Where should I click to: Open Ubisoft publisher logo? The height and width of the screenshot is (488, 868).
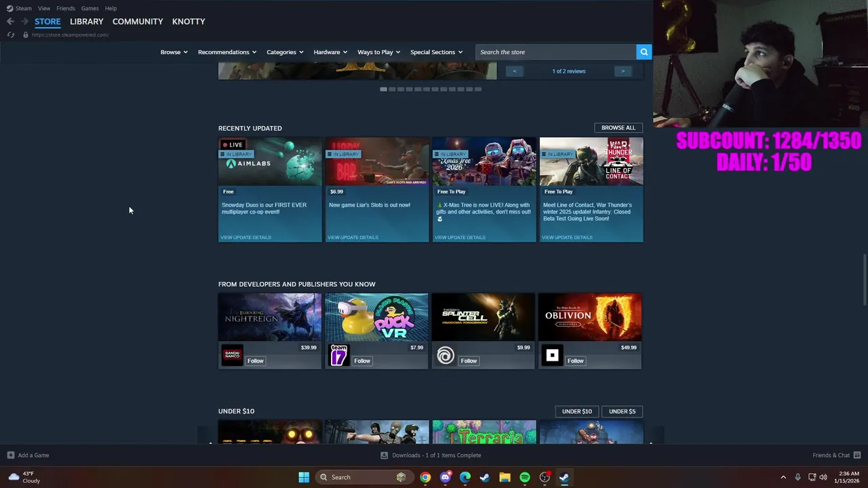[x=446, y=356]
